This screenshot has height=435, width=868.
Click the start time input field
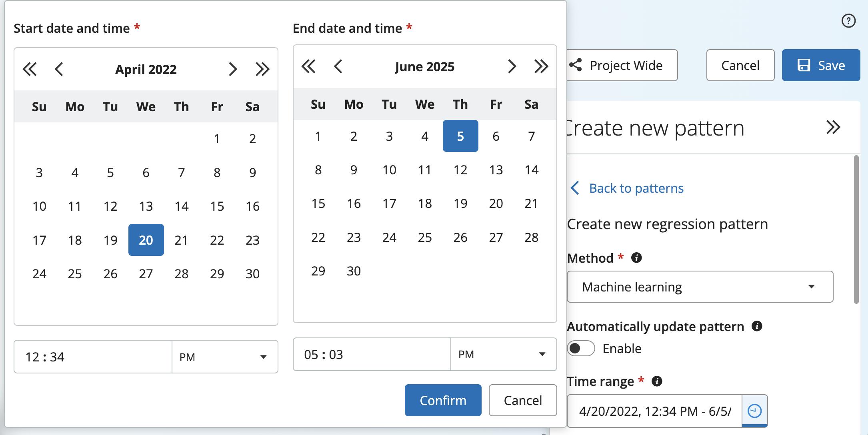(x=93, y=357)
